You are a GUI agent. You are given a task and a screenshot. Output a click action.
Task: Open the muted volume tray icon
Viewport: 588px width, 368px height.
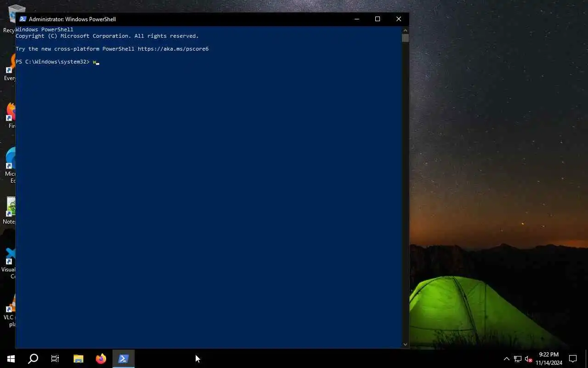tap(529, 359)
